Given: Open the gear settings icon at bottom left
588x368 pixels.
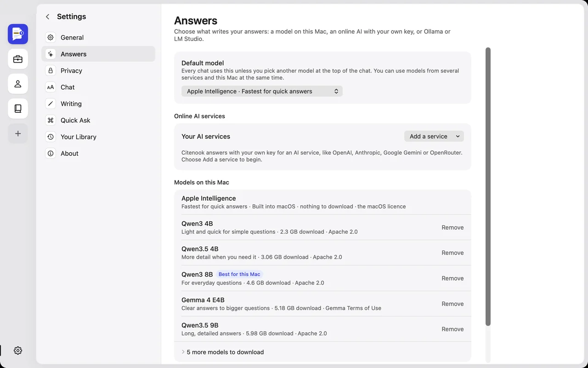Looking at the screenshot, I should coord(18,351).
